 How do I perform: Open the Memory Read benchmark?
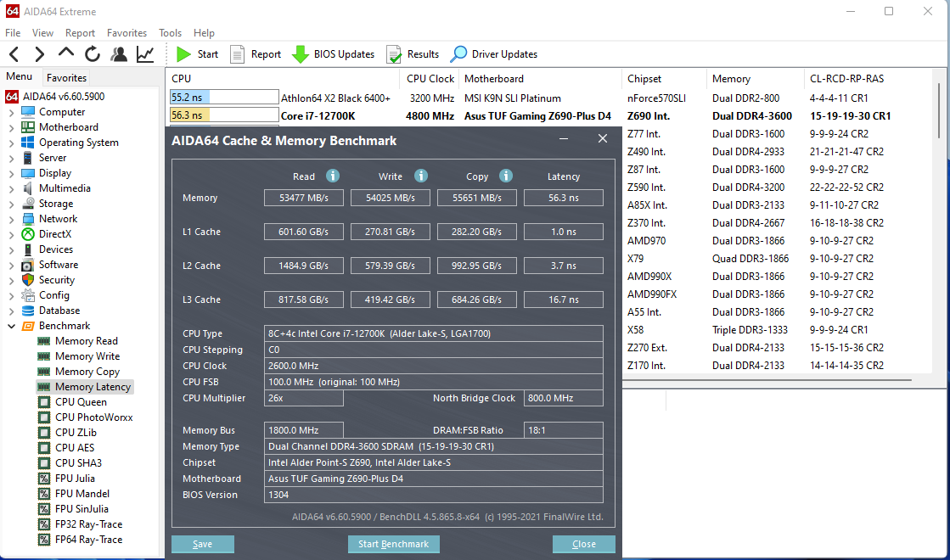pos(86,341)
